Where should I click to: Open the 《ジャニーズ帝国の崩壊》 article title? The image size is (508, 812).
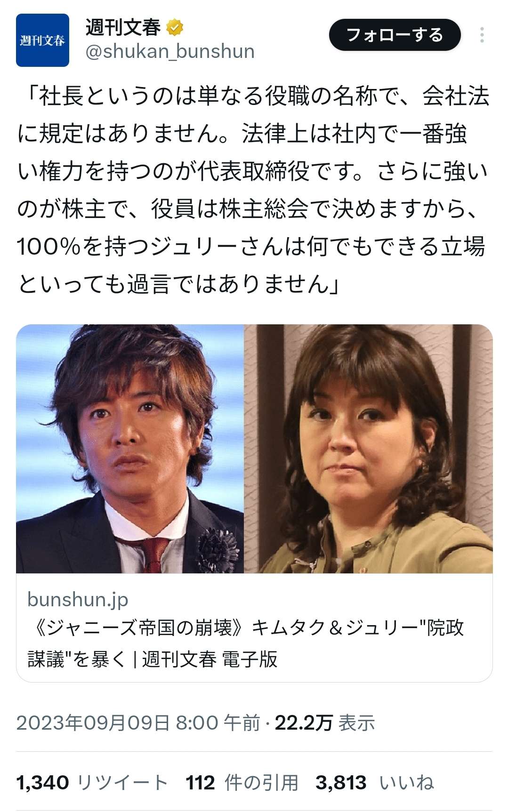(246, 643)
